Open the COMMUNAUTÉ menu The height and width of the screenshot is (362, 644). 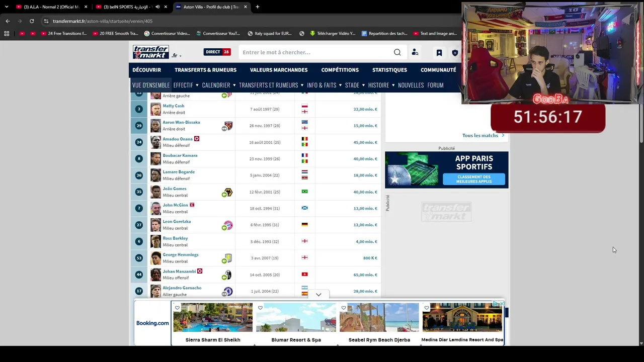(438, 70)
